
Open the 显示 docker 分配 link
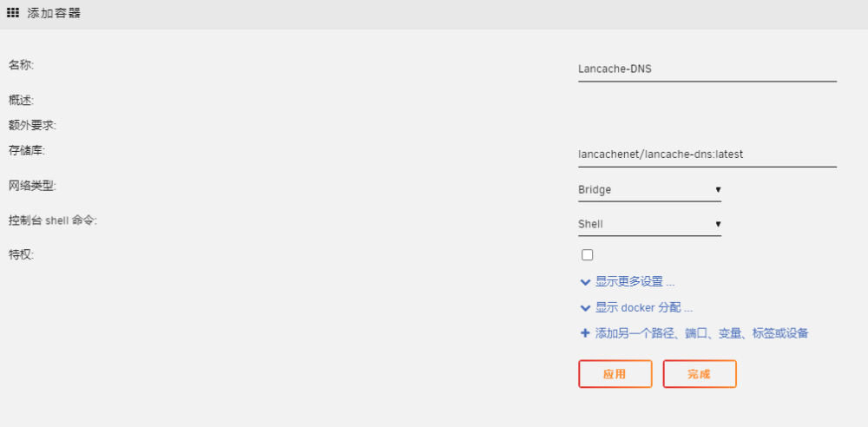tap(644, 307)
